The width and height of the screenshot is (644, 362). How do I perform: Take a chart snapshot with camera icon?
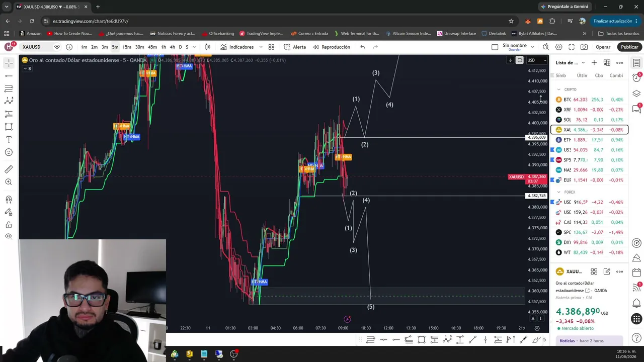584,47
